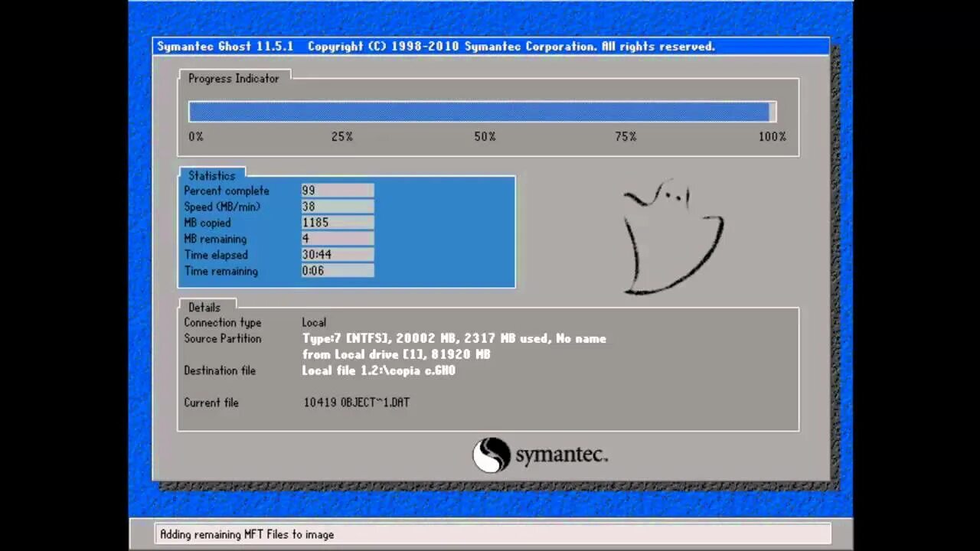Image resolution: width=980 pixels, height=551 pixels.
Task: Click the Time remaining value 0:06
Action: click(338, 271)
